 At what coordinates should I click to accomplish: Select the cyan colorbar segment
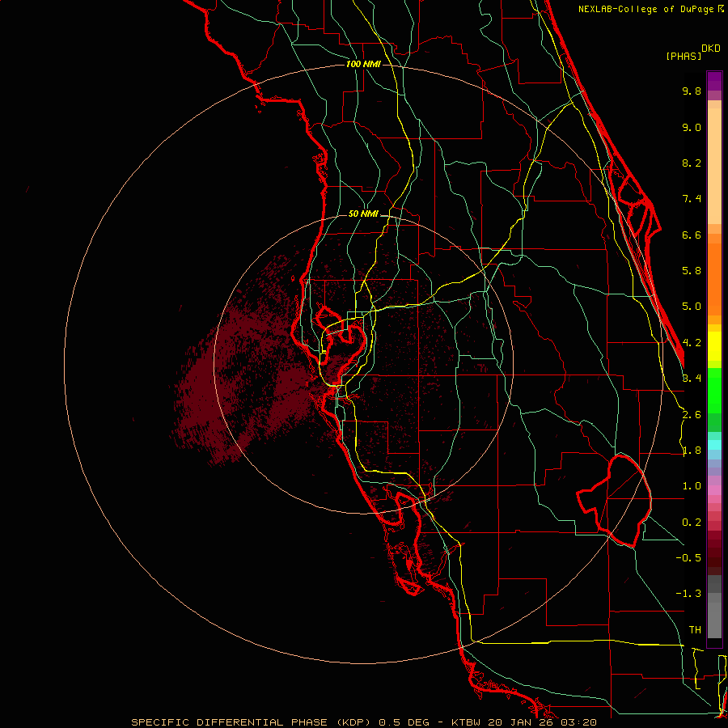click(714, 444)
